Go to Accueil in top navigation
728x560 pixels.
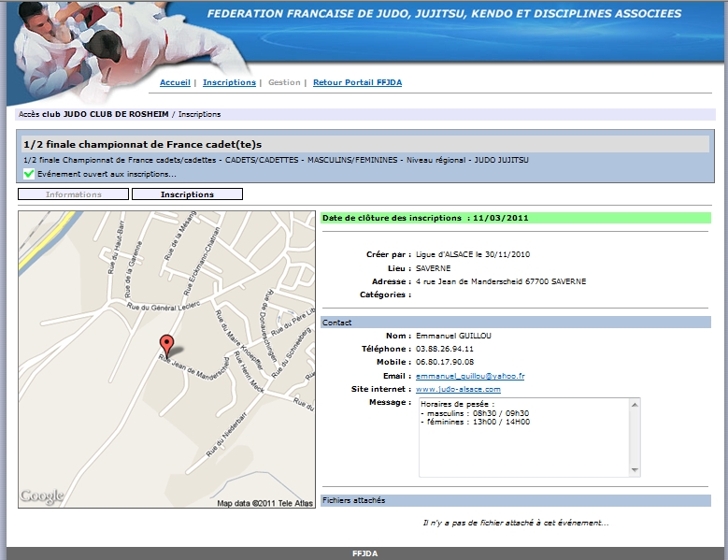pyautogui.click(x=175, y=82)
